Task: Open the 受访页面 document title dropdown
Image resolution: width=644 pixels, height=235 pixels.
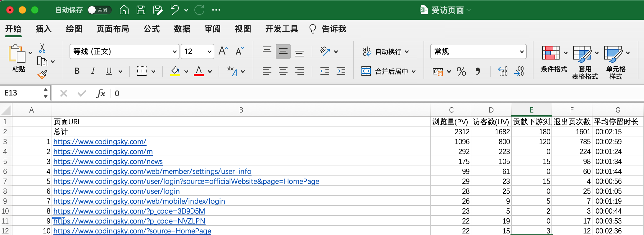Action: click(469, 10)
